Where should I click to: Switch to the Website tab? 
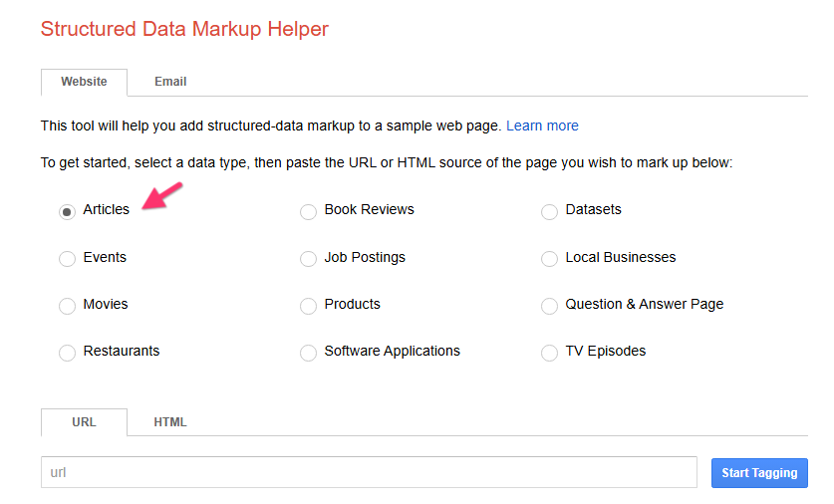[x=84, y=82]
